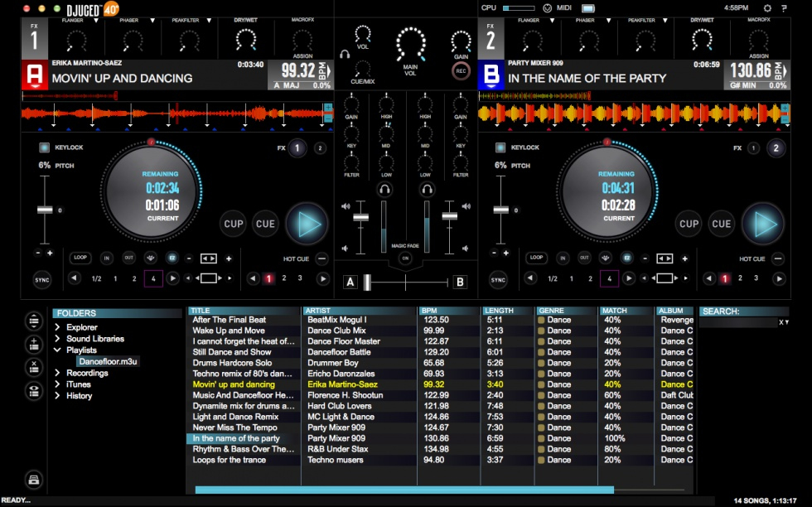Toggle FX 1 on deck A

click(x=297, y=148)
